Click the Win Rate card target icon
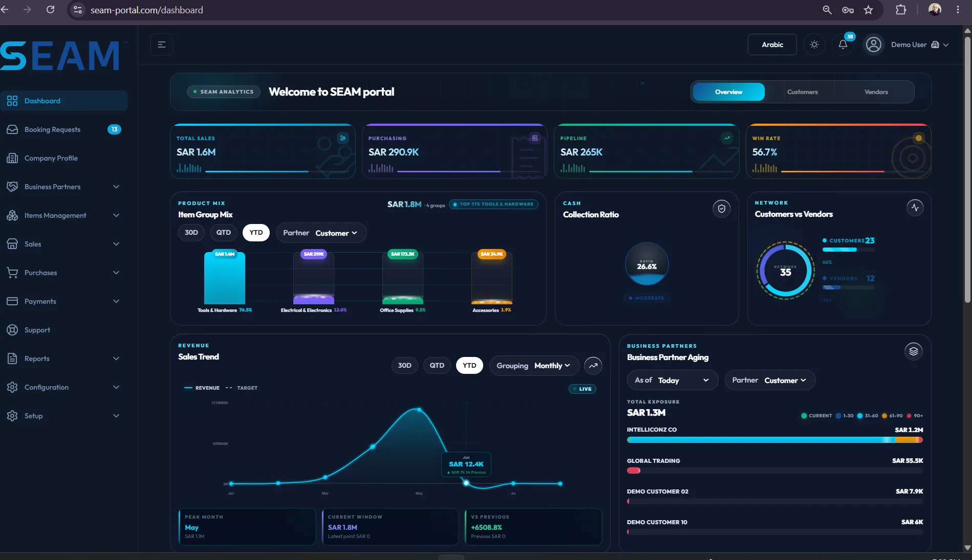 [919, 138]
